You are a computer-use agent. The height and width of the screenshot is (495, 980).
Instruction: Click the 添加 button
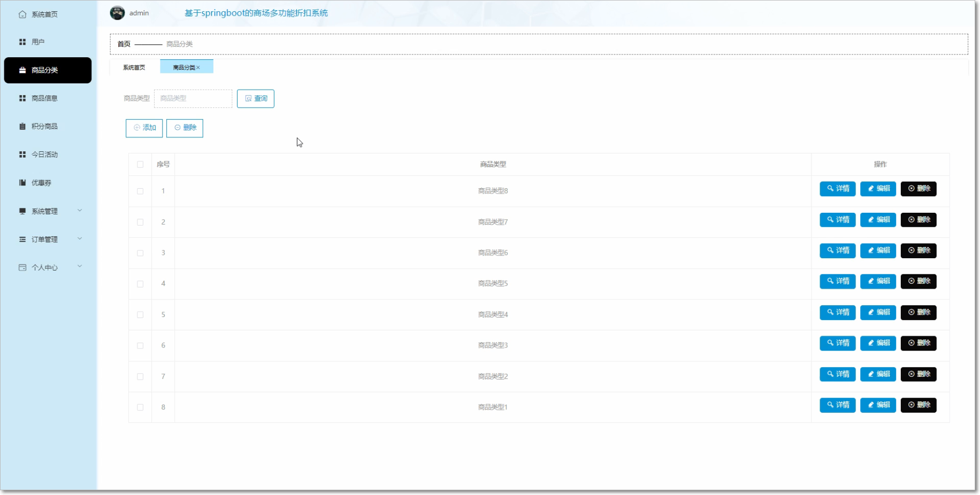pos(144,128)
